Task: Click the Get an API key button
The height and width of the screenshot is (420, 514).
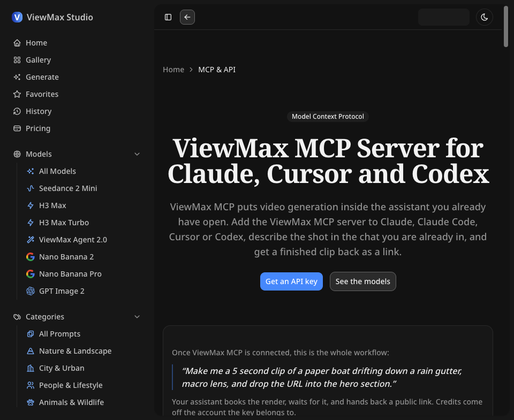Action: [x=291, y=281]
